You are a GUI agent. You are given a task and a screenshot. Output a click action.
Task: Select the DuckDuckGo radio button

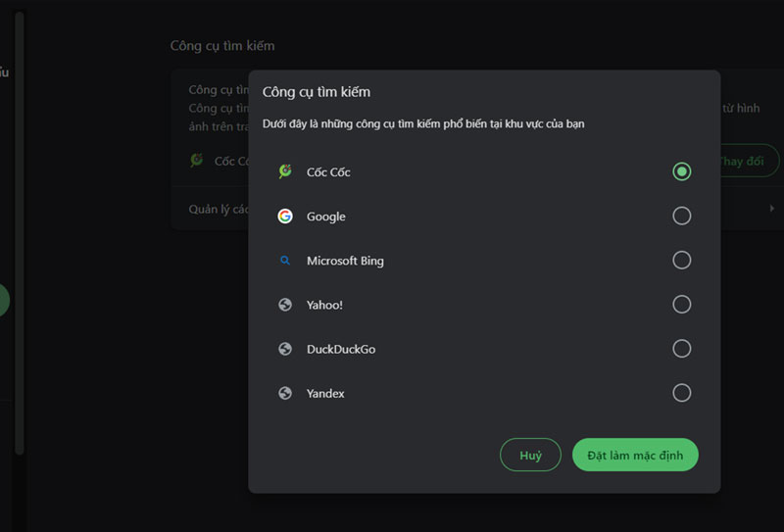click(x=682, y=349)
